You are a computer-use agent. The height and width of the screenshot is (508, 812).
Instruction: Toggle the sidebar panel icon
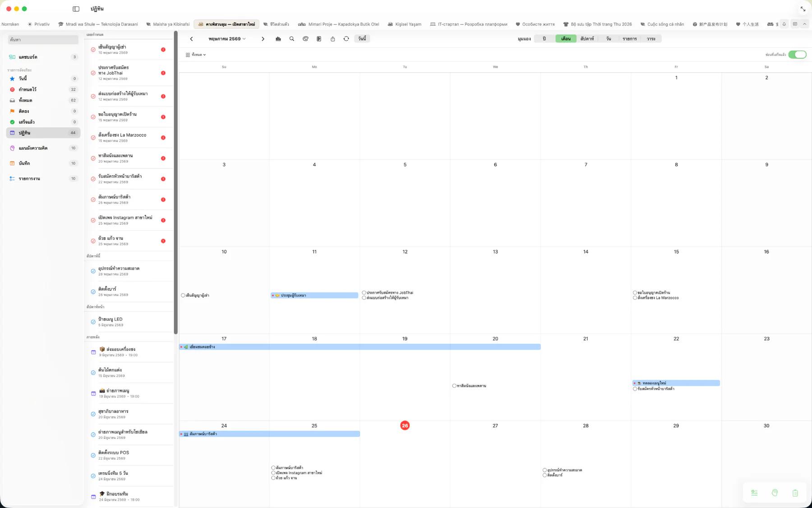click(76, 9)
